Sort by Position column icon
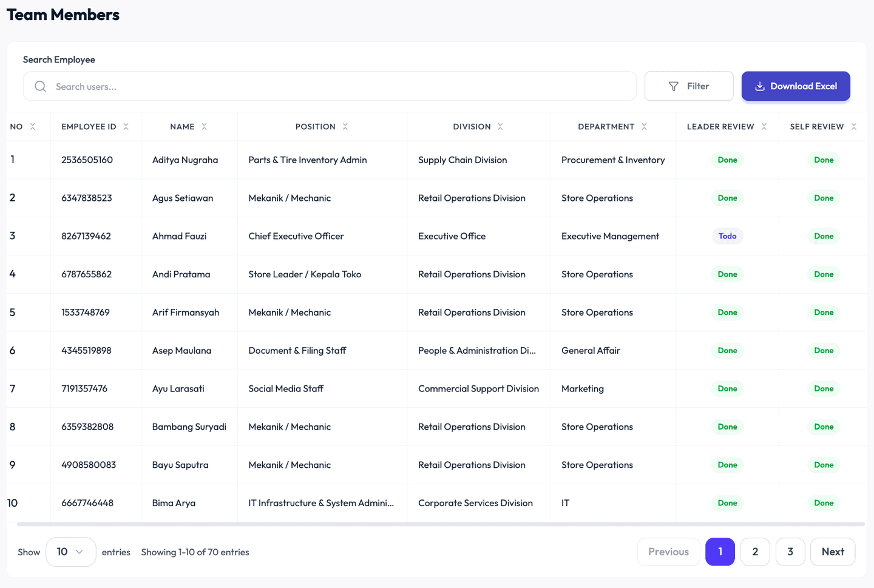Screen dimensions: 874x588 [x=345, y=126]
